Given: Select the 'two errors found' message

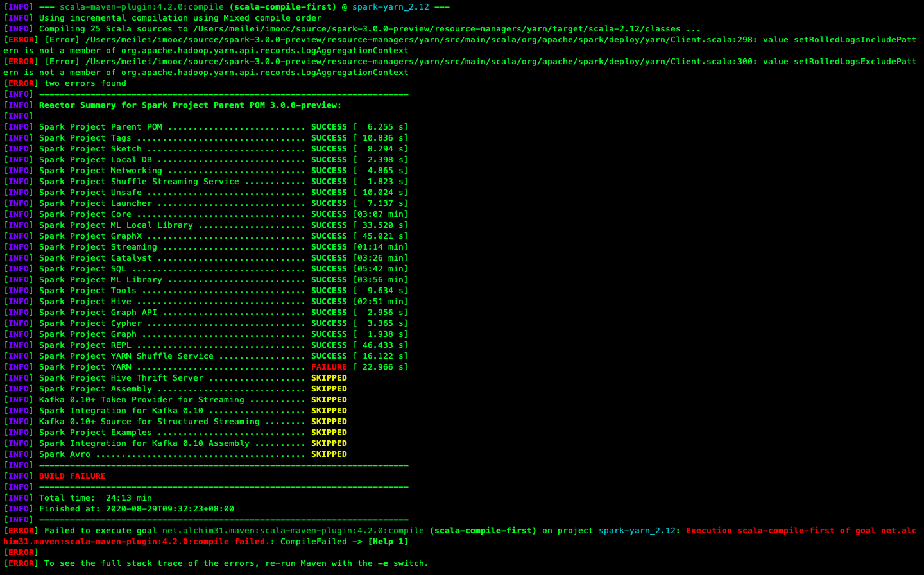Looking at the screenshot, I should click(x=85, y=83).
